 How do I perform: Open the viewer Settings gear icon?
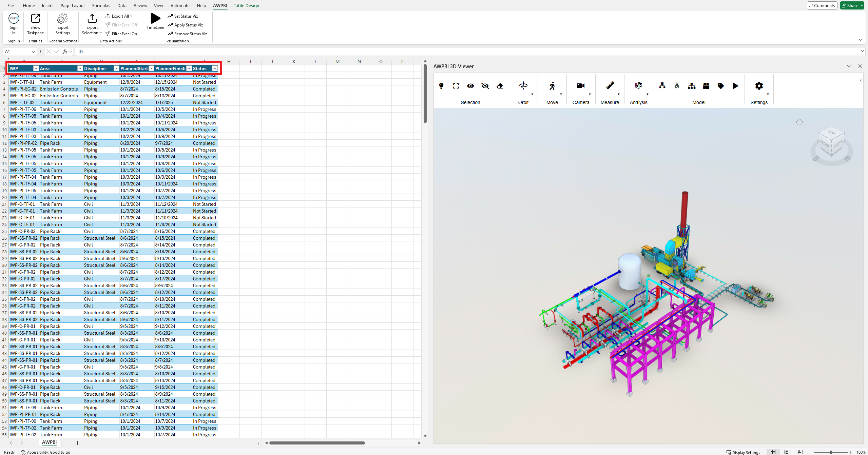[759, 86]
